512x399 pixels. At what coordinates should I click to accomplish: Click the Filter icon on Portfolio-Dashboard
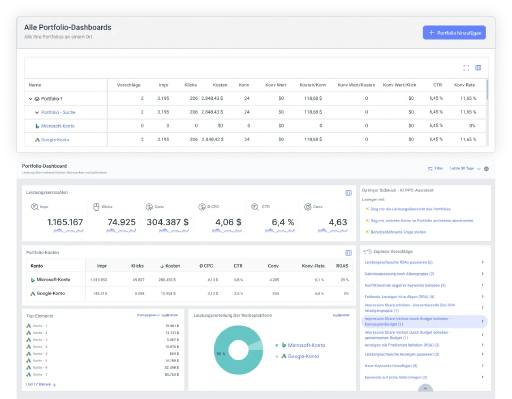pyautogui.click(x=430, y=169)
